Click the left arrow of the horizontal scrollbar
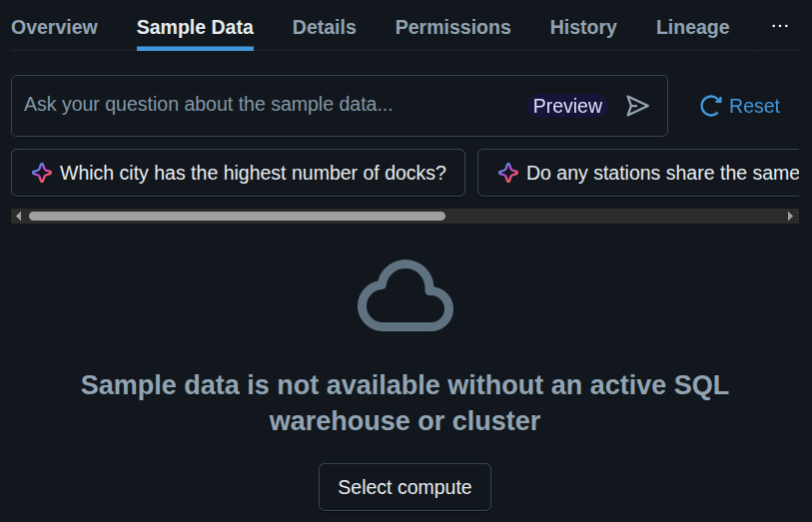Viewport: 812px width, 522px height. pos(18,216)
